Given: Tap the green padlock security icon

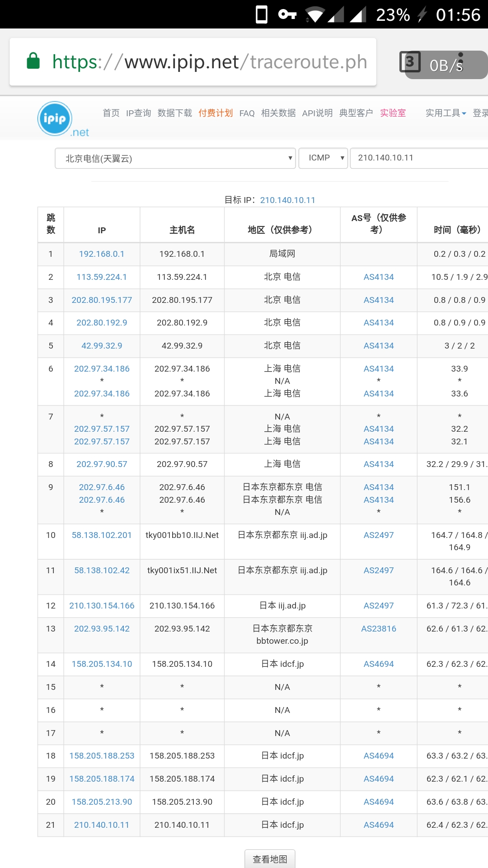Looking at the screenshot, I should (33, 61).
